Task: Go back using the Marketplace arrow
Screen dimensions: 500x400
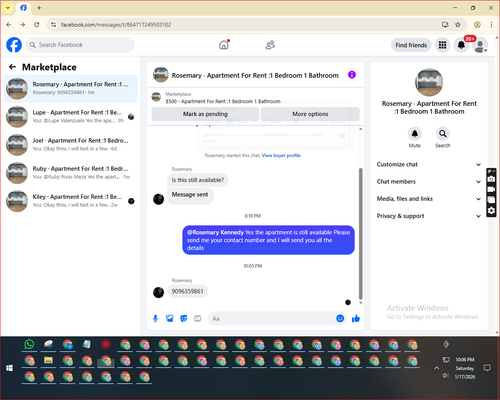Action: point(12,67)
